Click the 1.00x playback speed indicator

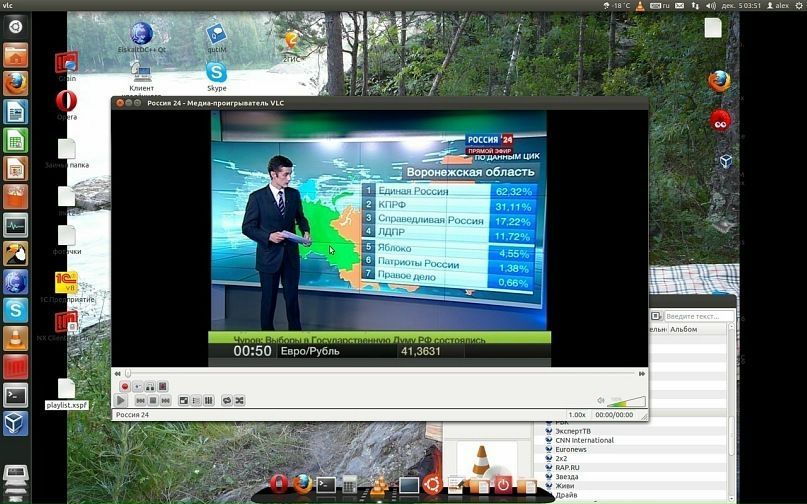click(577, 414)
